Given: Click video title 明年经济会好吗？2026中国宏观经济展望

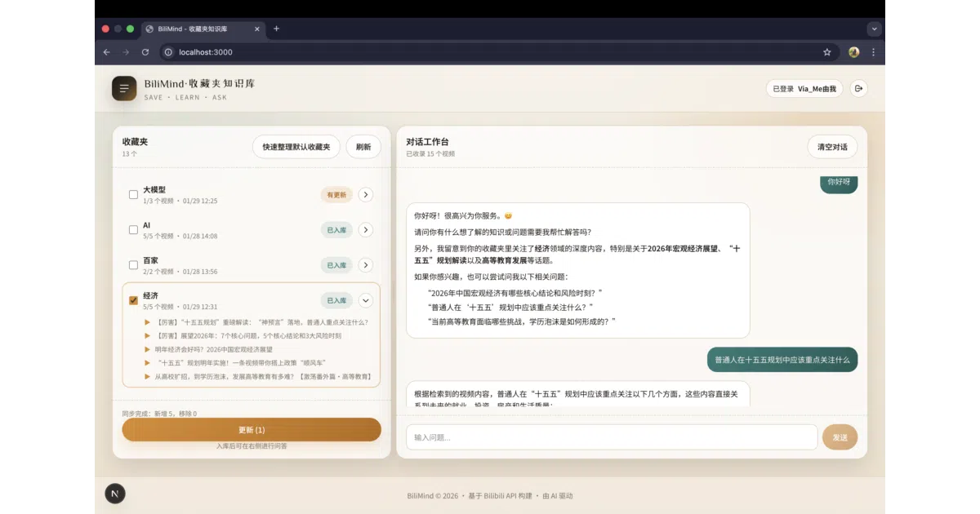Looking at the screenshot, I should (x=214, y=349).
